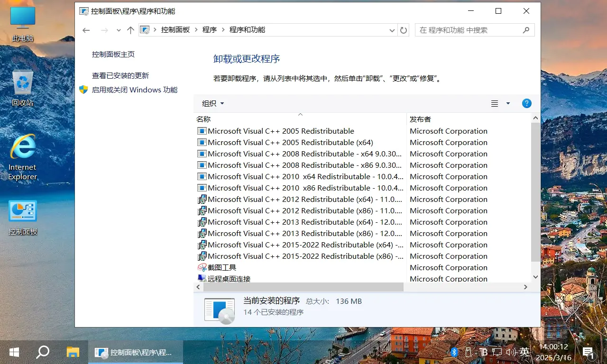Viewport: 607px width, 364px height.
Task: Open the 此电脑 desktop icon
Action: click(23, 24)
